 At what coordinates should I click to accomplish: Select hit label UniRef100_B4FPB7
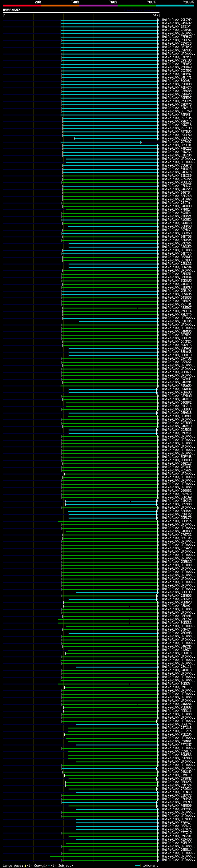(177, 74)
